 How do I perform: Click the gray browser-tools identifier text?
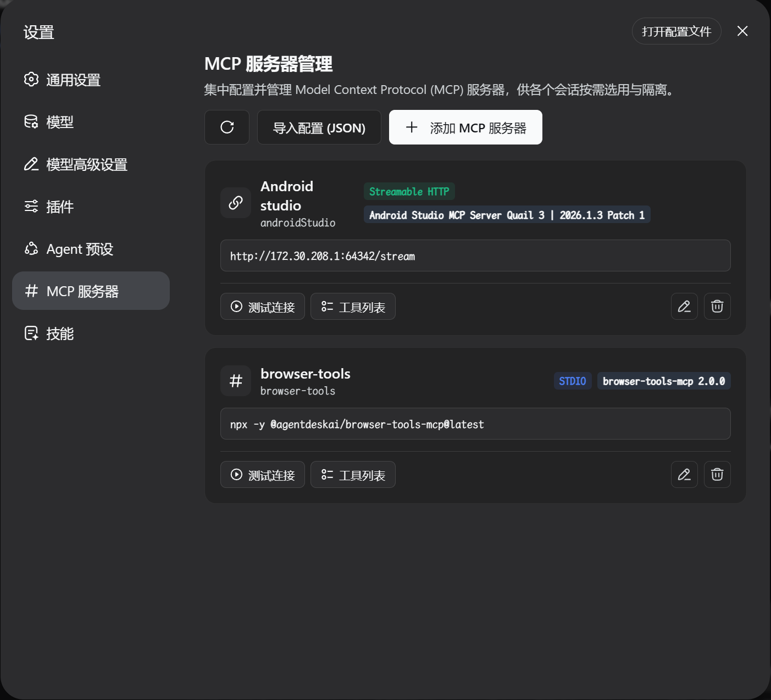click(x=298, y=391)
